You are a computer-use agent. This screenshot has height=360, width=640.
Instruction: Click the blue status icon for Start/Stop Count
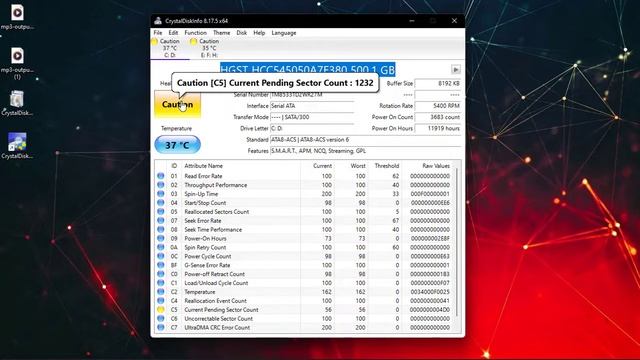pos(161,203)
